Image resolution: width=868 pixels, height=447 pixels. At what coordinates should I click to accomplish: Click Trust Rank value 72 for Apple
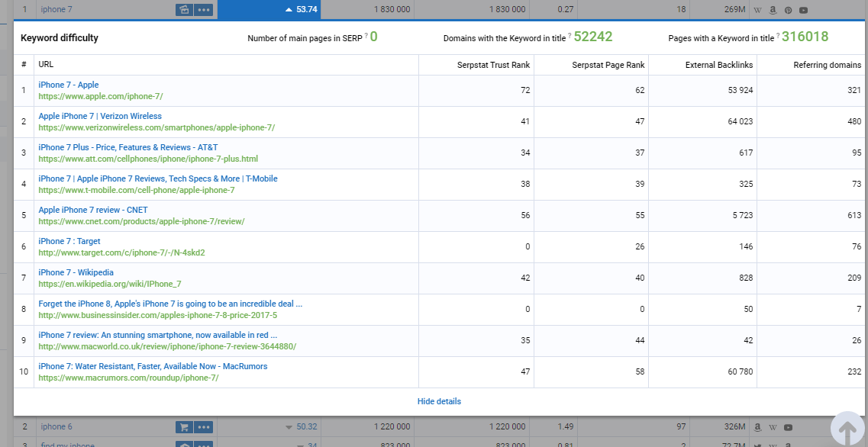pos(525,90)
